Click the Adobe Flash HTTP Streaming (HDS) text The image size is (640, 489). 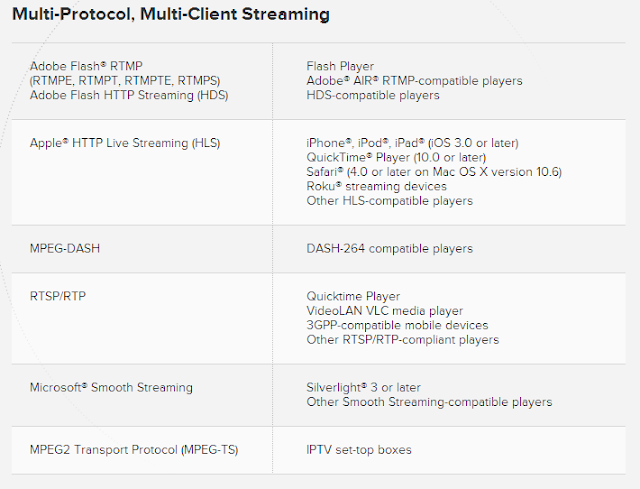point(129,95)
